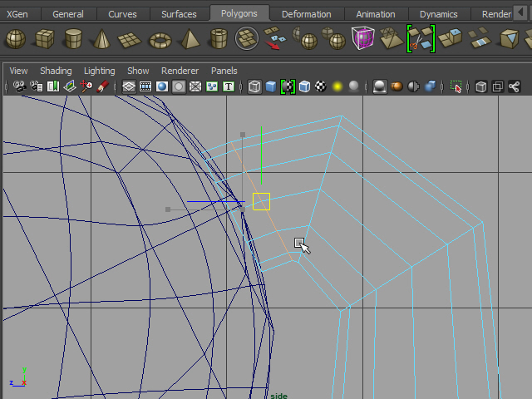Viewport: 532px width, 399px height.
Task: Toggle Use All Lights yellow icon
Action: pos(337,86)
